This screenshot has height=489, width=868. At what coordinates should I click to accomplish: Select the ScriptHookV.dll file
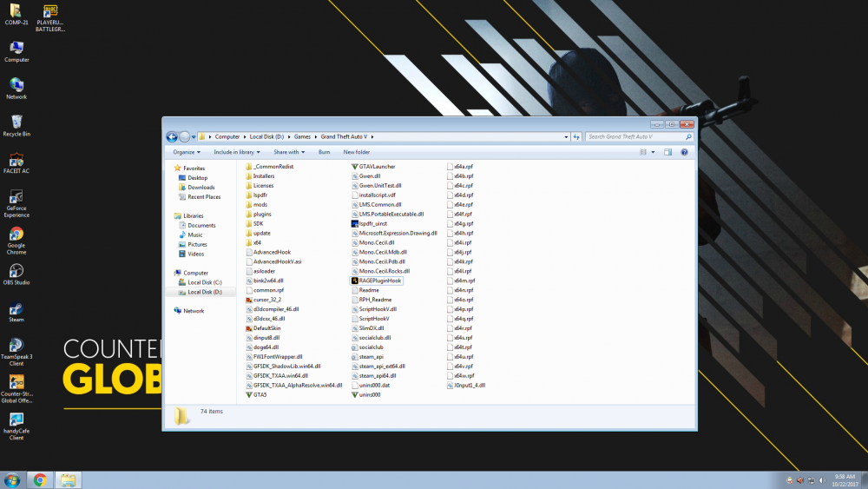pos(373,309)
